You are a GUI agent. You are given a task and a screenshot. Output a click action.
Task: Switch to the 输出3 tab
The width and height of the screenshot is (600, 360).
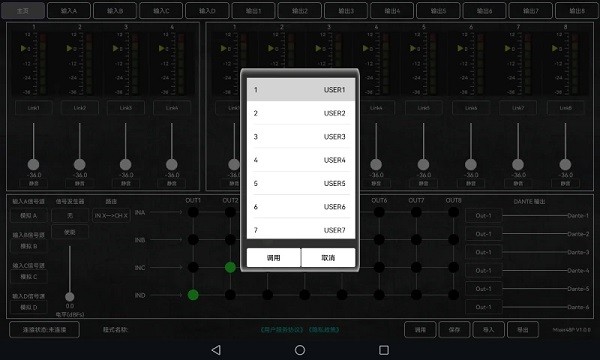[x=346, y=11]
